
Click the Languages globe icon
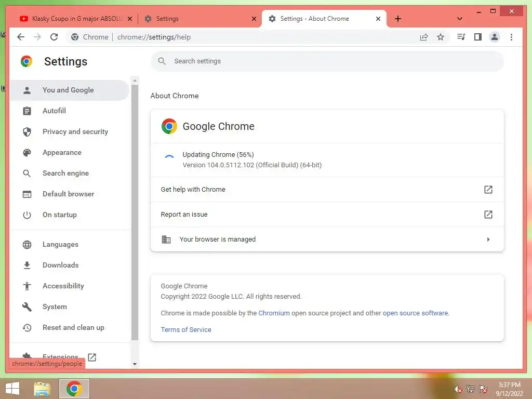click(27, 244)
